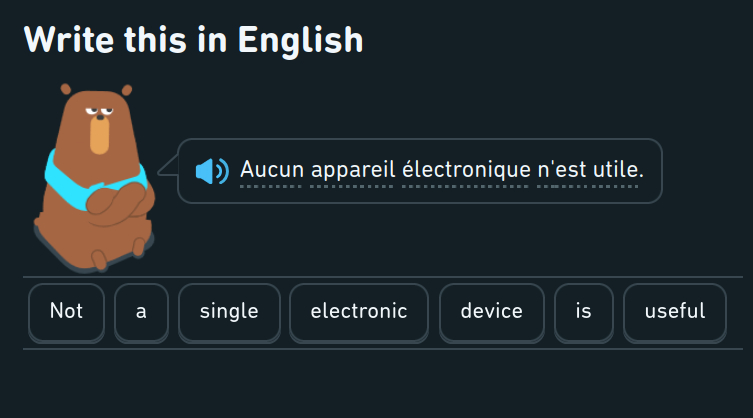Click the brown bear character
753x418 pixels.
pos(95,230)
